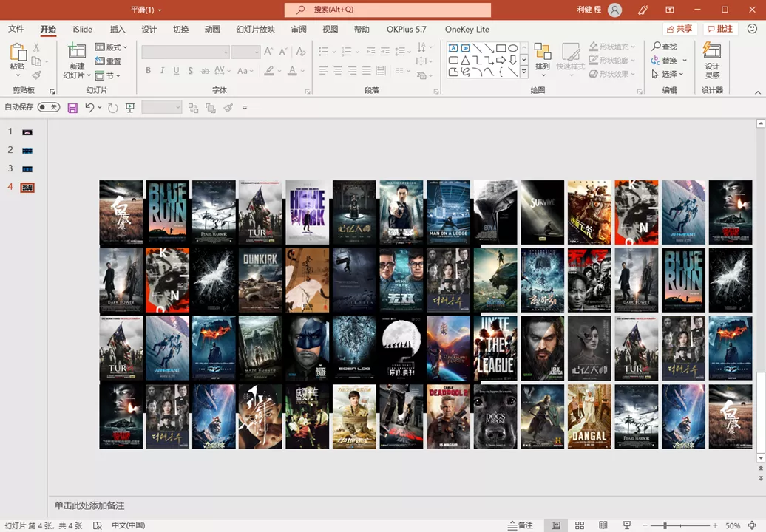
Task: Open the OneKey Lite tab
Action: pyautogui.click(x=467, y=30)
